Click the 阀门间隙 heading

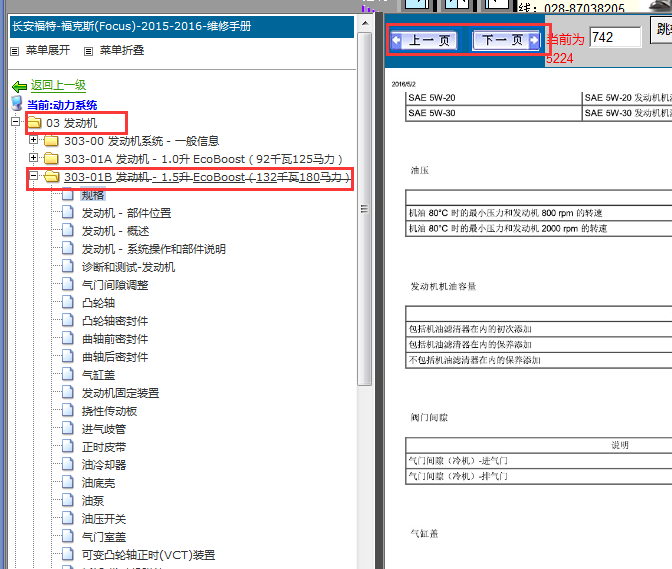tap(429, 417)
